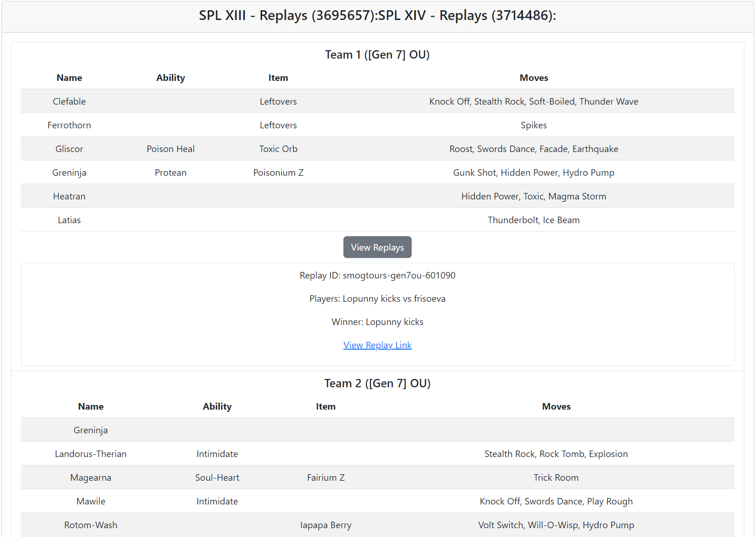Open the View Replay Link
Screen dimensions: 756x537
[x=377, y=345]
